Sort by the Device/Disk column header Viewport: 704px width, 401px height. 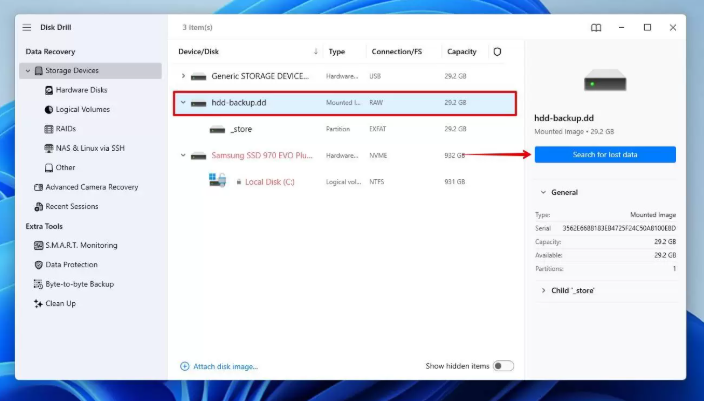click(x=198, y=52)
